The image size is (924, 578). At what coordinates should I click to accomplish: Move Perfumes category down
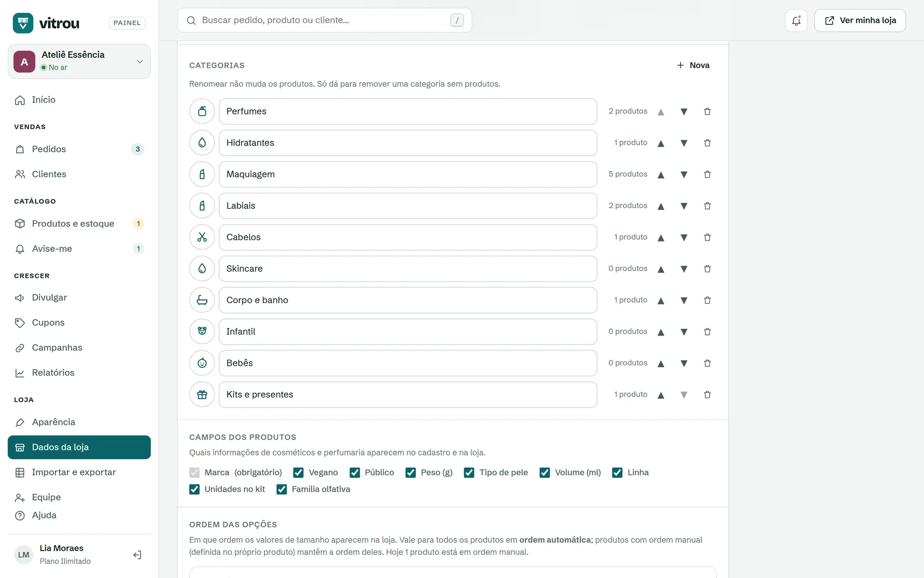684,111
